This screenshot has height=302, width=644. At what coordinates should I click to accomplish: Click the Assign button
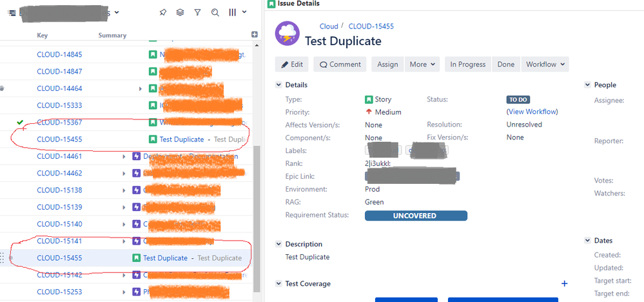click(387, 65)
